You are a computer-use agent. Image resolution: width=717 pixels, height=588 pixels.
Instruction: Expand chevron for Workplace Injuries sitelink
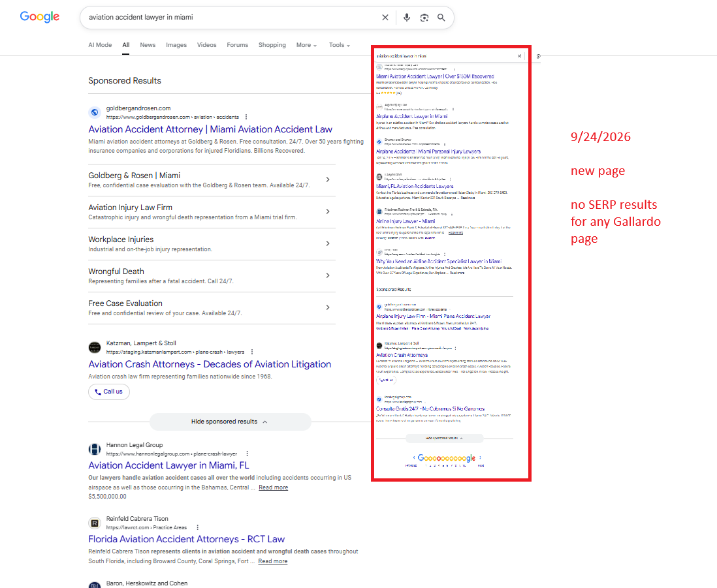[327, 243]
